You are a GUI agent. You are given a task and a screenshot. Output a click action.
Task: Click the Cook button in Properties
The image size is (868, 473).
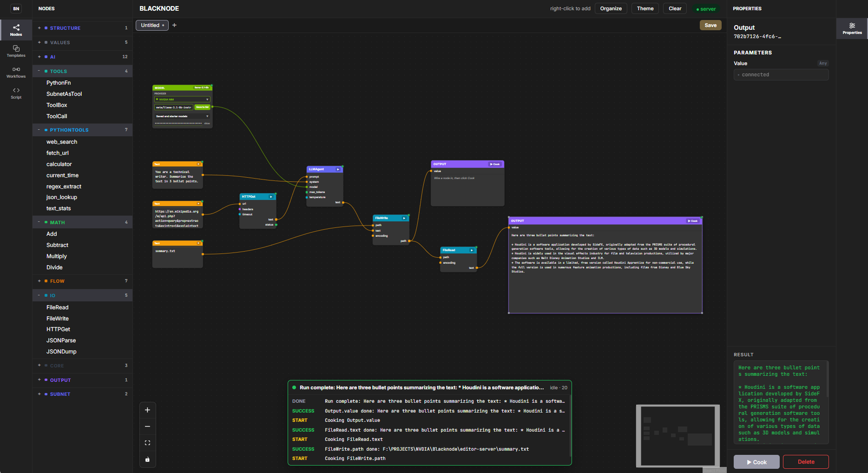point(756,462)
